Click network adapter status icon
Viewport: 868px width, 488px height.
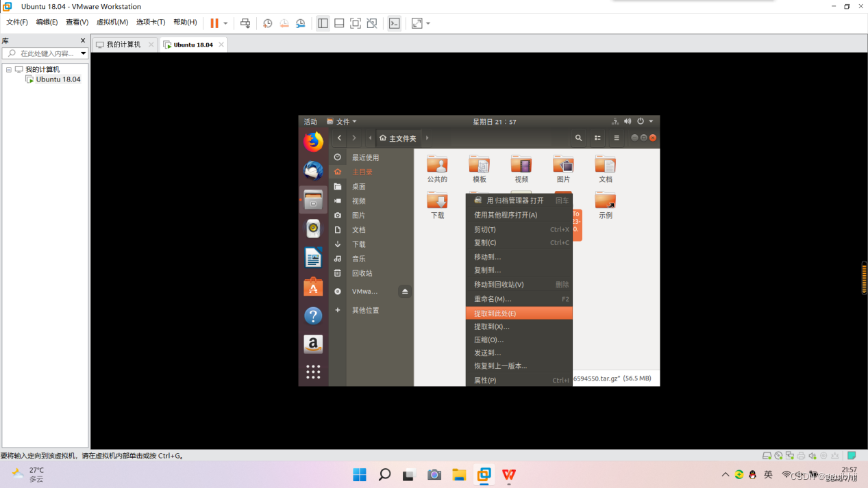(x=790, y=456)
